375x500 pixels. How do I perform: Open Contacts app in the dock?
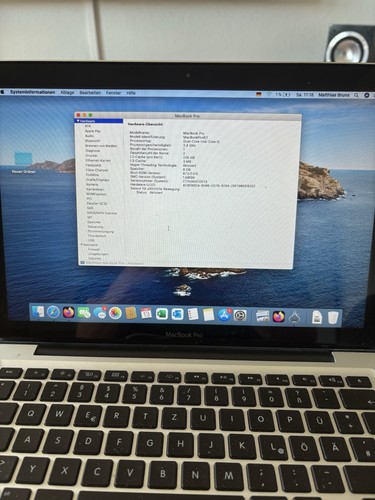[x=131, y=313]
